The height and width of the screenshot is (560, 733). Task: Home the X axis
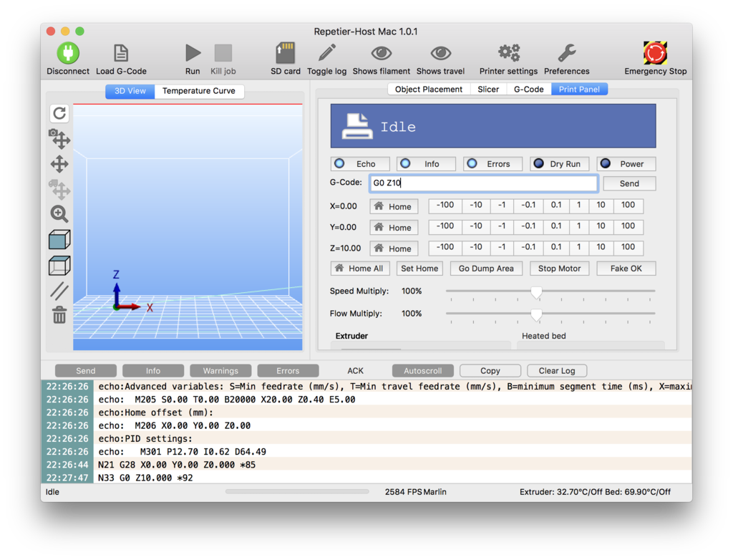tap(394, 206)
